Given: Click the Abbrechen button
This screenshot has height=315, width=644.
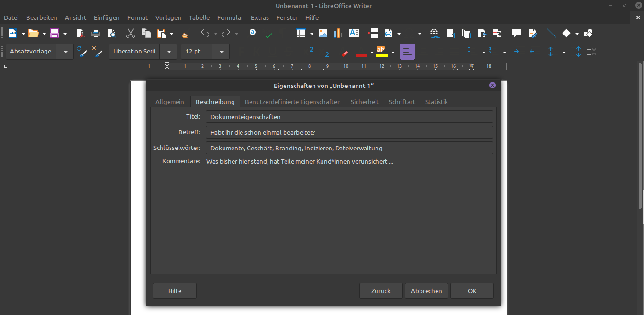Looking at the screenshot, I should click(x=427, y=291).
